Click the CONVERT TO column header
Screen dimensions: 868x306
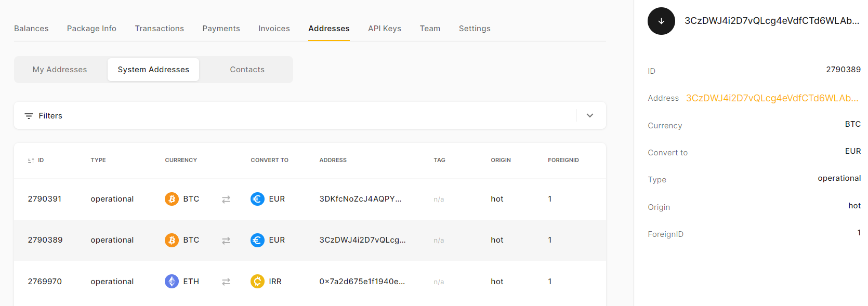(269, 160)
